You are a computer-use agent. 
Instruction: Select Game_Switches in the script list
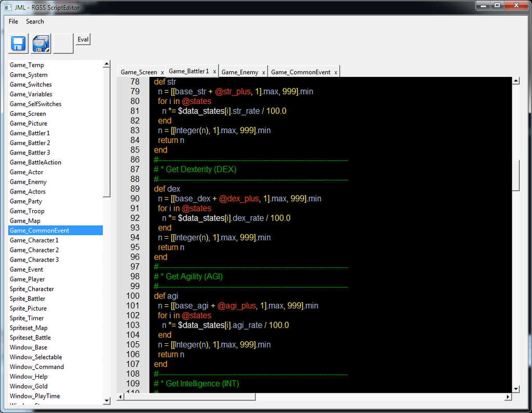[55, 84]
